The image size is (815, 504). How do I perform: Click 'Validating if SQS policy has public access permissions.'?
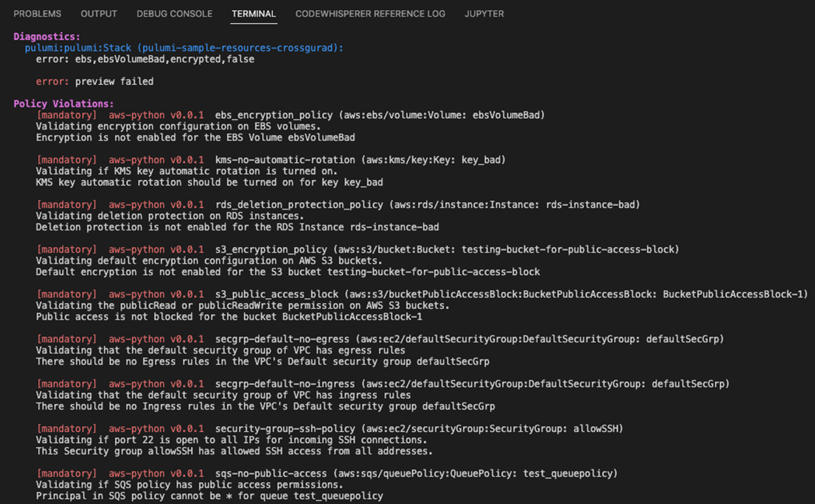(x=190, y=485)
